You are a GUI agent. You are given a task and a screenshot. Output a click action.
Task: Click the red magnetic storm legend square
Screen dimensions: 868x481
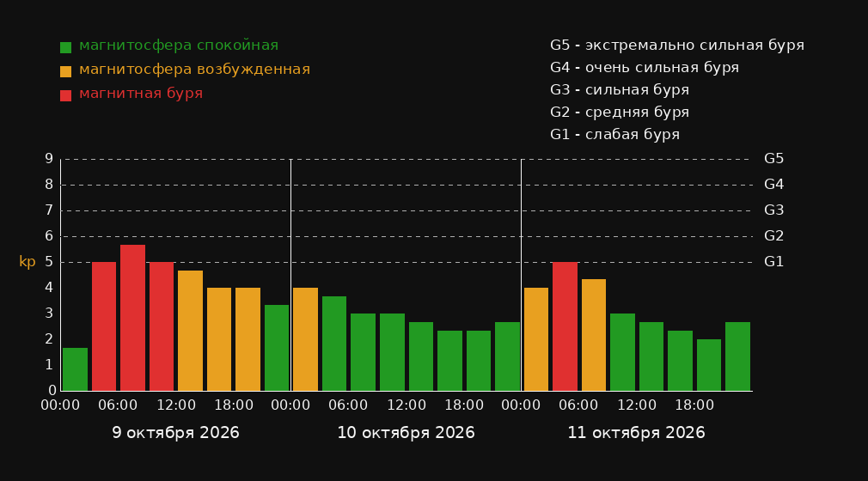[x=65, y=95]
